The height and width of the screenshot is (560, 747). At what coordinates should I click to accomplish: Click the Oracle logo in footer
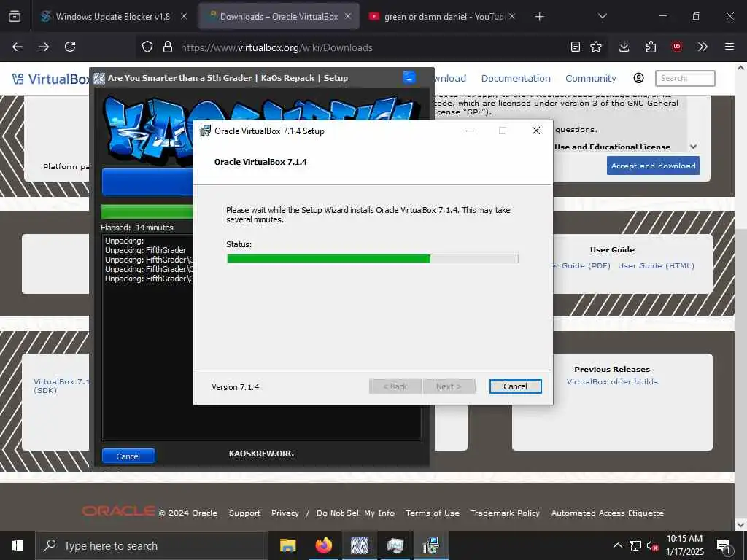click(118, 511)
